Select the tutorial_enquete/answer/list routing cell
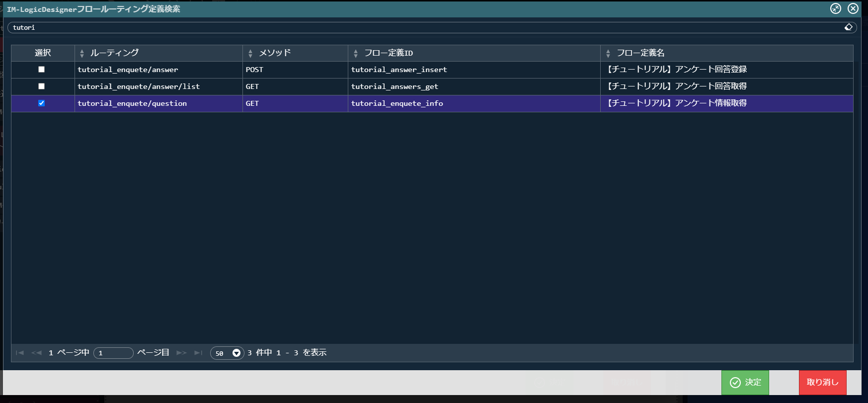The height and width of the screenshot is (403, 868). tap(158, 86)
